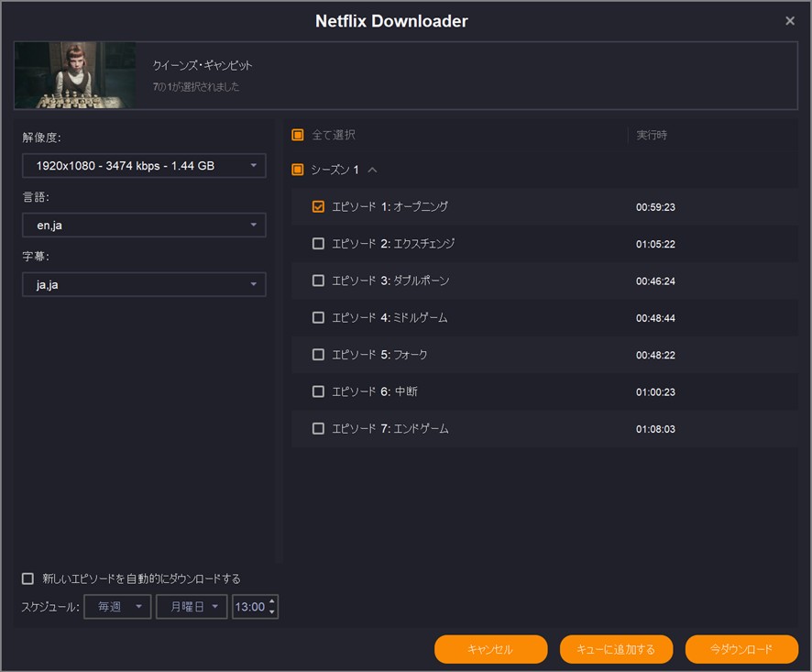
Task: Click the クイーンズ・ギャンビット thumbnail image
Action: pyautogui.click(x=74, y=73)
